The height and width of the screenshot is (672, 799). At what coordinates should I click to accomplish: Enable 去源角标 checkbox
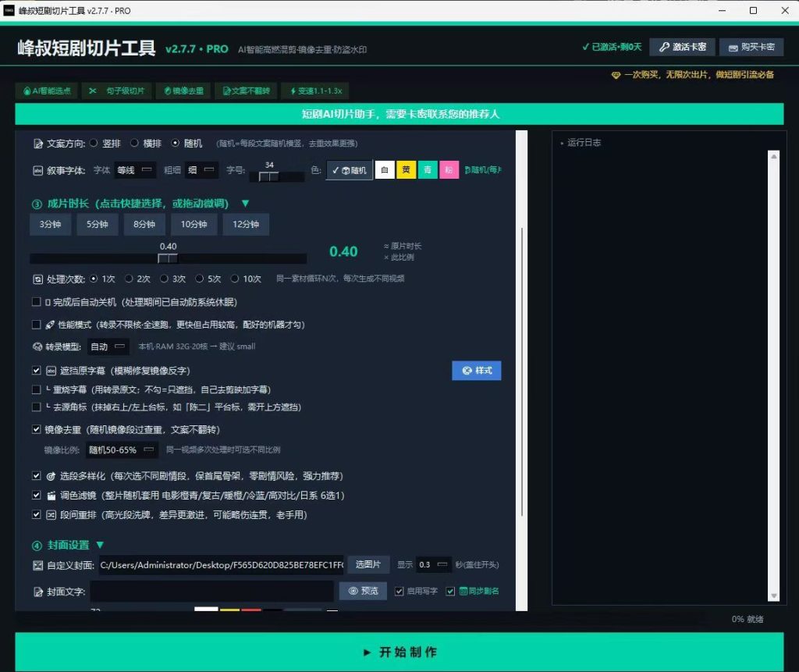tap(36, 407)
